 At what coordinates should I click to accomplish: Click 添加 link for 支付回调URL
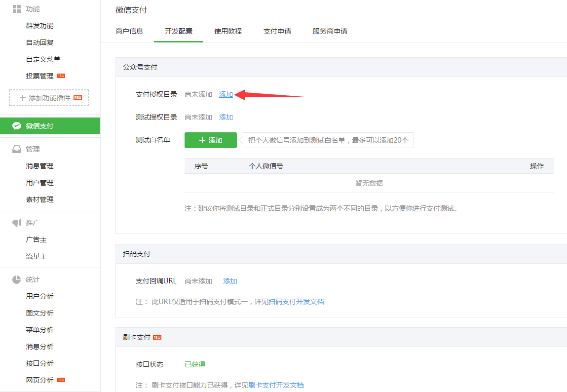pos(230,281)
